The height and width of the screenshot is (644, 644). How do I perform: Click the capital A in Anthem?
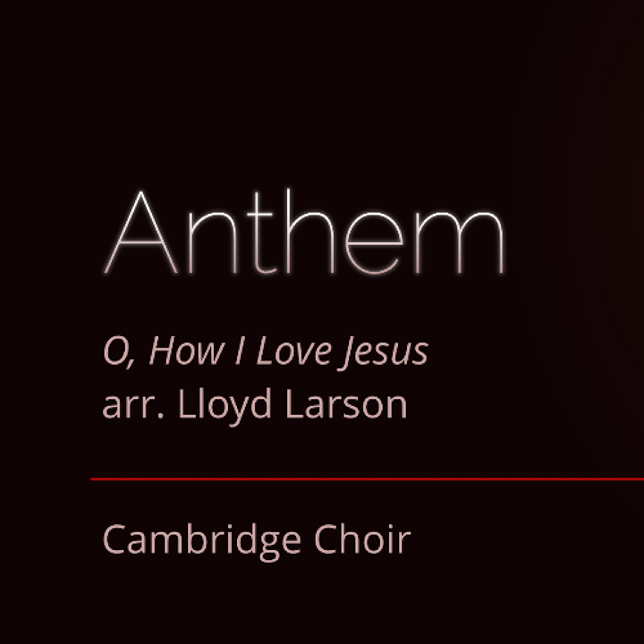[x=141, y=232]
